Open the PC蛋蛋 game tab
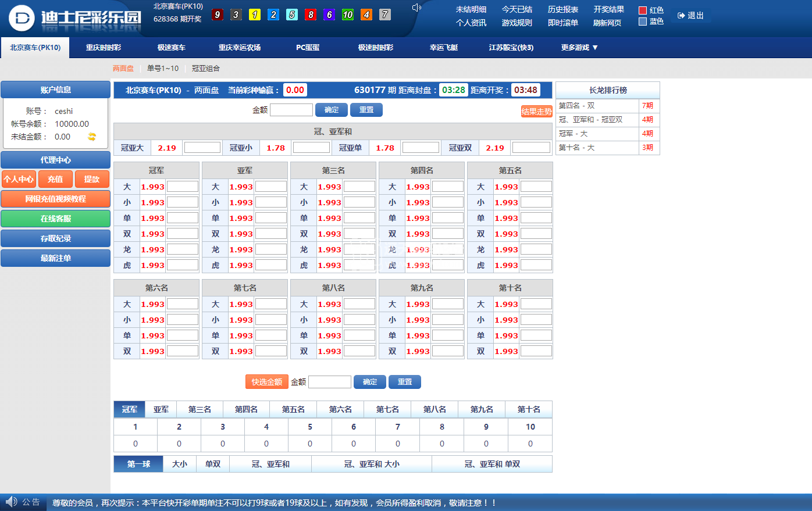Image resolution: width=812 pixels, height=511 pixels. 308,48
